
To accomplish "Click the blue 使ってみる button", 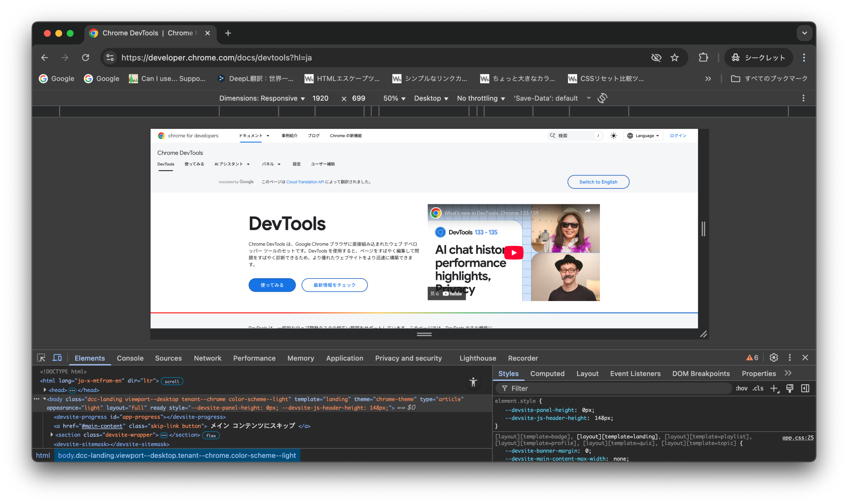I will tap(272, 285).
